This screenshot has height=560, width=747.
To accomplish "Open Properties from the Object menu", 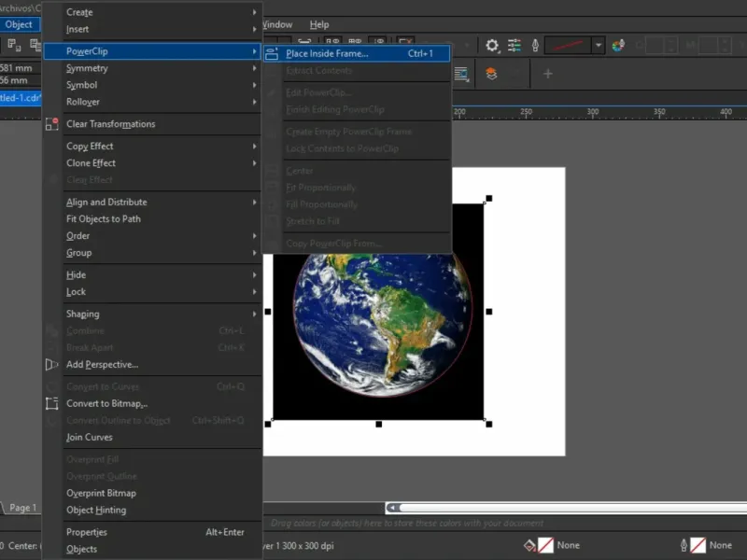I will point(87,532).
